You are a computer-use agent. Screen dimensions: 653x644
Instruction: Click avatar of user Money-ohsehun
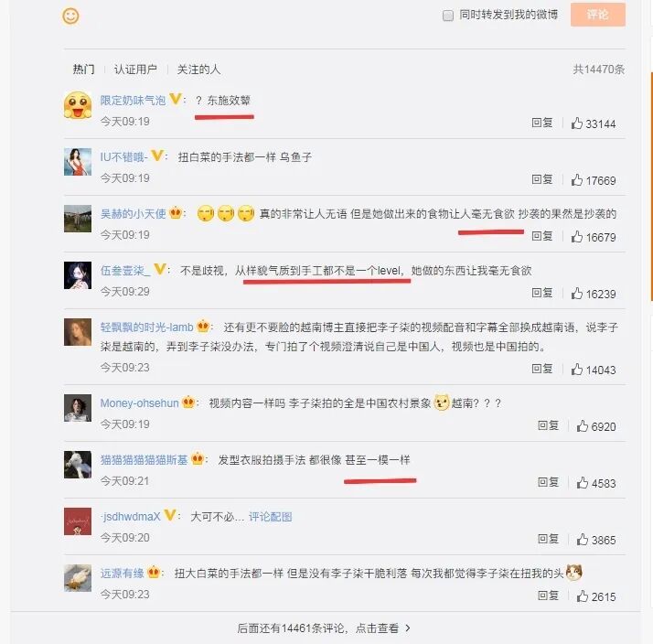[x=78, y=408]
